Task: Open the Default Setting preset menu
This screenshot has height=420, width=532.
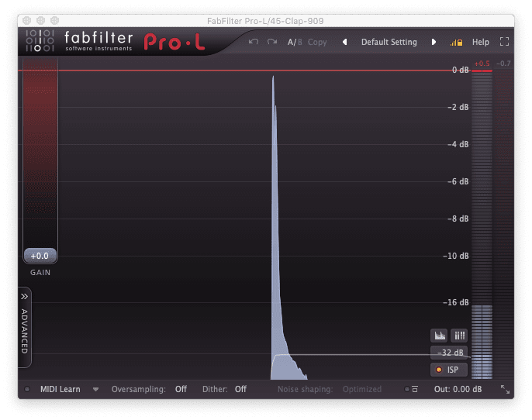Action: [389, 42]
